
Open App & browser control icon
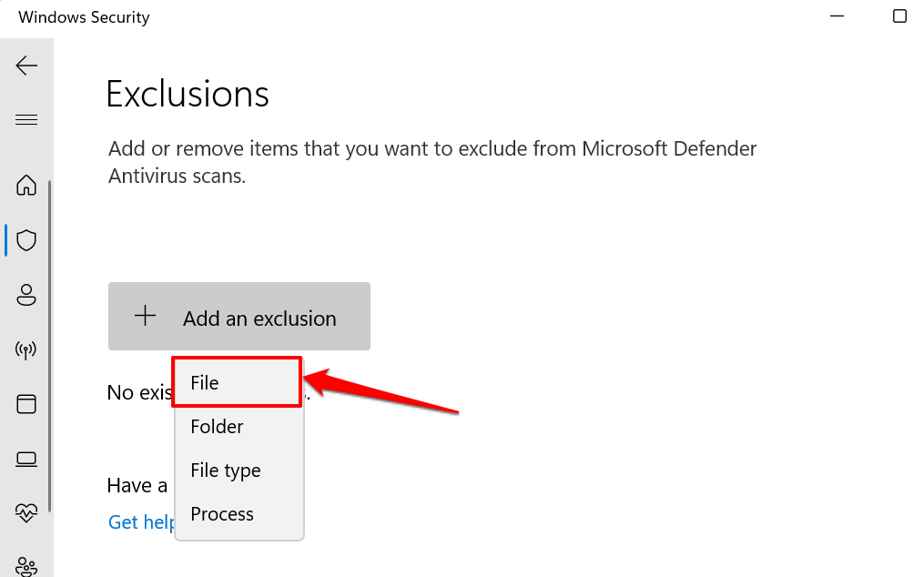tap(26, 403)
